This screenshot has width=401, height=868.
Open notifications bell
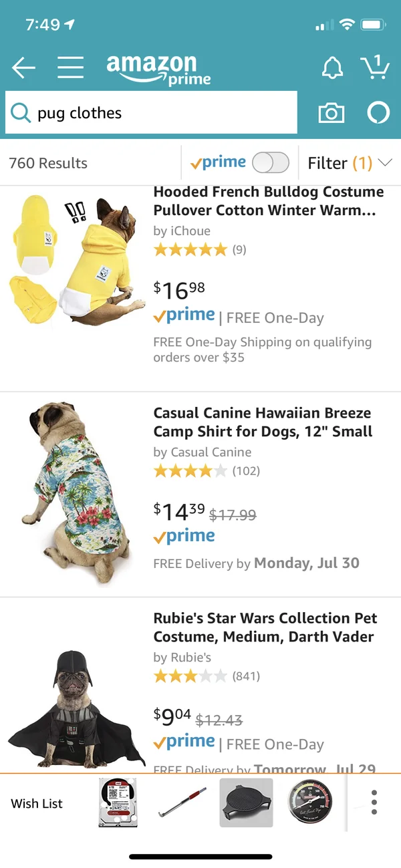point(332,67)
